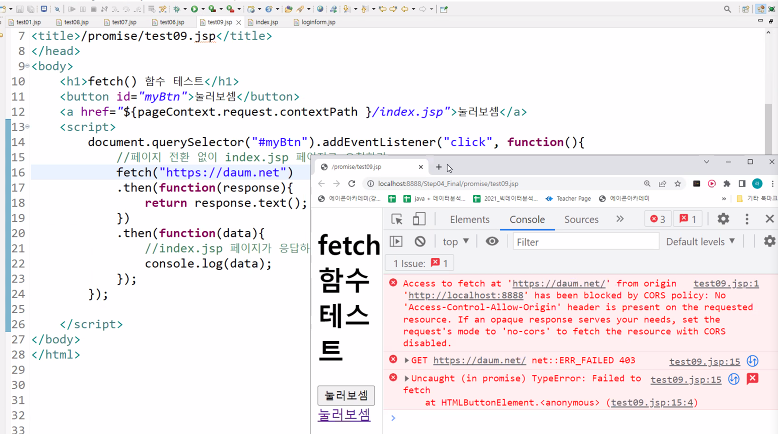Bookmark this page with the star icon

678,184
